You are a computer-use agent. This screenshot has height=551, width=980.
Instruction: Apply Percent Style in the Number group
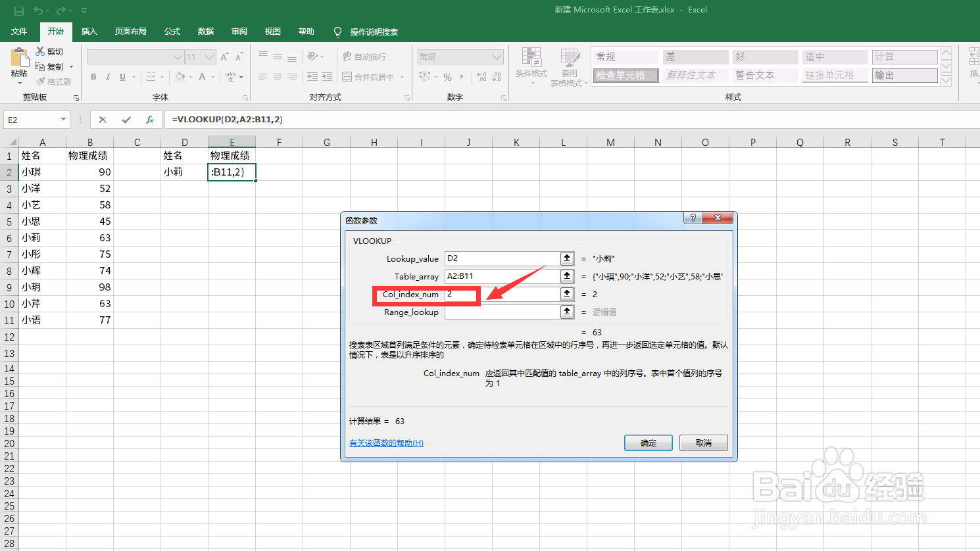(x=447, y=77)
